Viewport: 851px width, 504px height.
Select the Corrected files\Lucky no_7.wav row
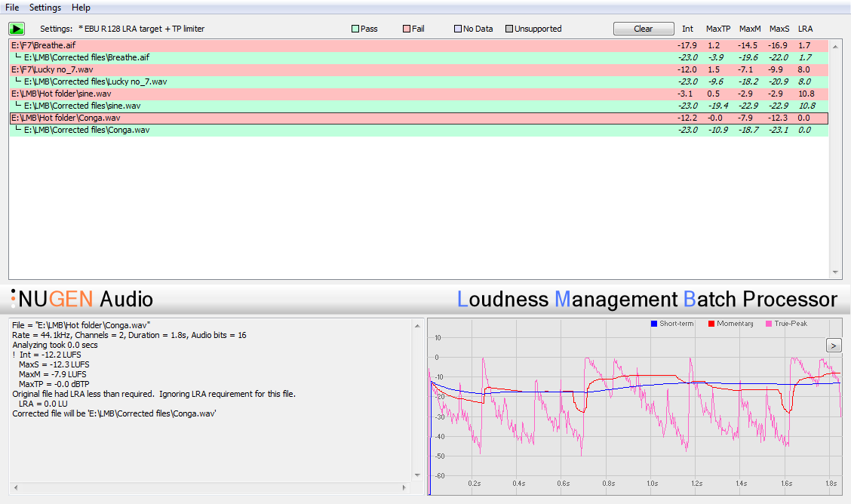[419, 81]
